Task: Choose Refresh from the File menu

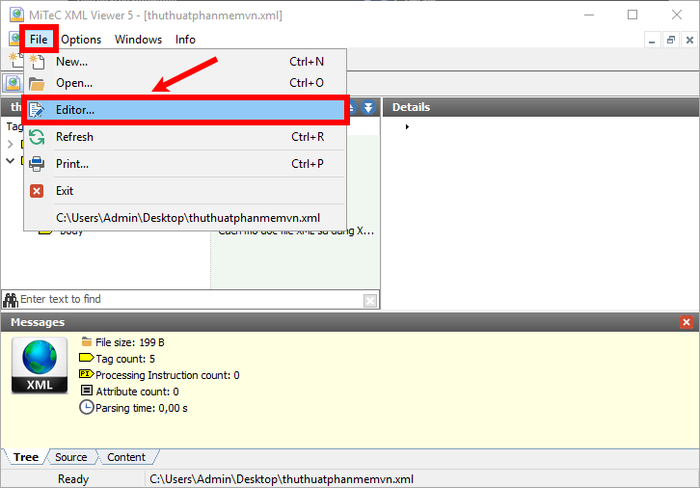Action: point(185,137)
